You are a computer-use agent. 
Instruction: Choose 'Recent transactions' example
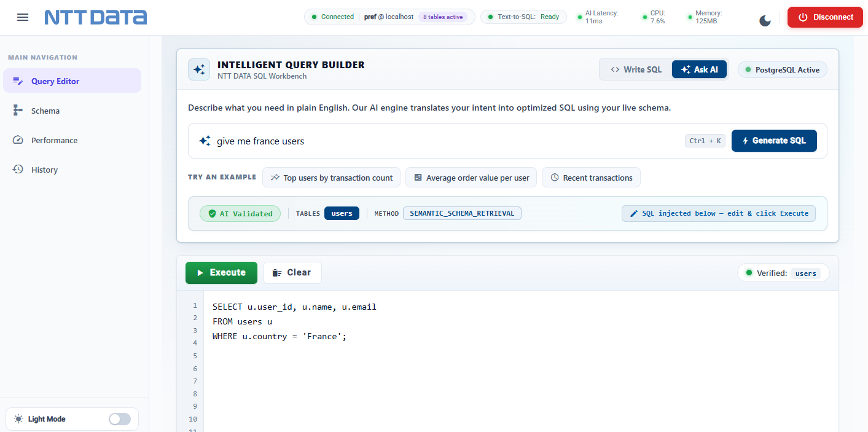coord(591,178)
